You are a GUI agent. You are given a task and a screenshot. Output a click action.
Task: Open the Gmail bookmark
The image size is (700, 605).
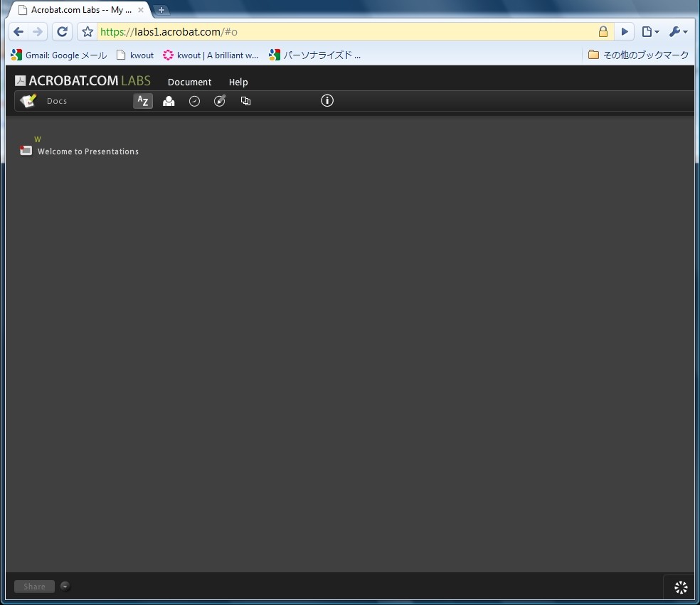58,55
